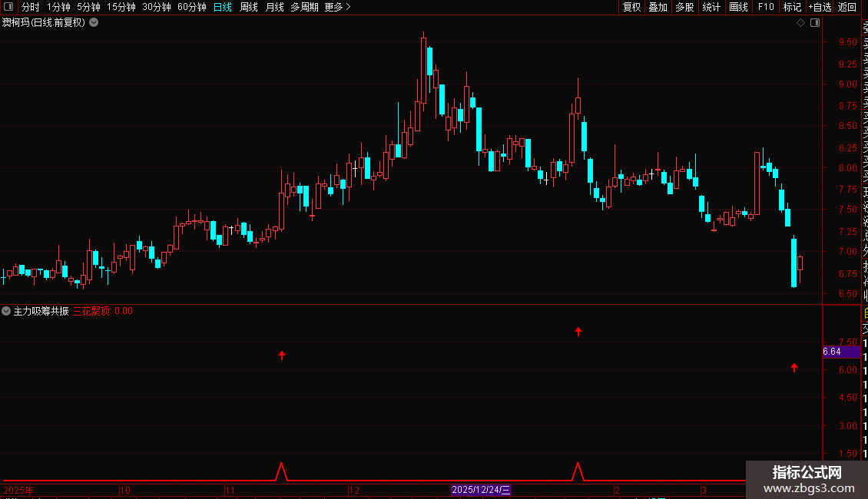This screenshot has height=499, width=868.
Task: Click the month 11 label on time axis
Action: (x=230, y=490)
